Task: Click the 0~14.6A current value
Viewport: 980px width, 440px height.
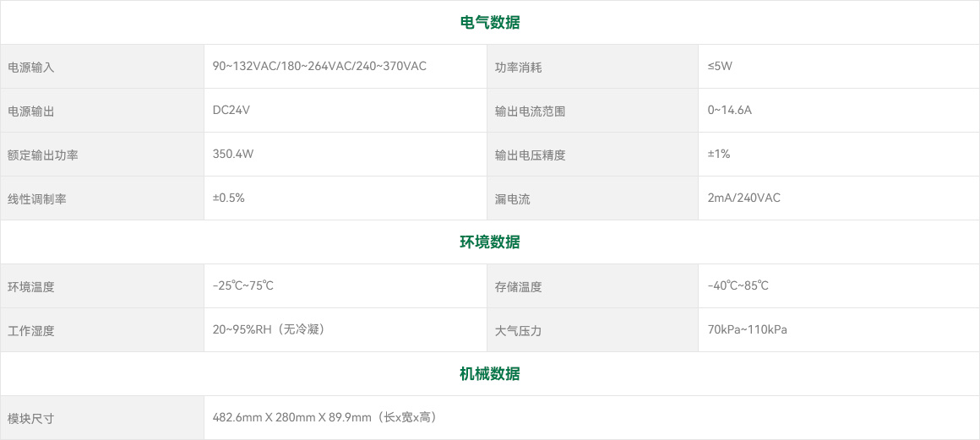Action: [x=729, y=110]
